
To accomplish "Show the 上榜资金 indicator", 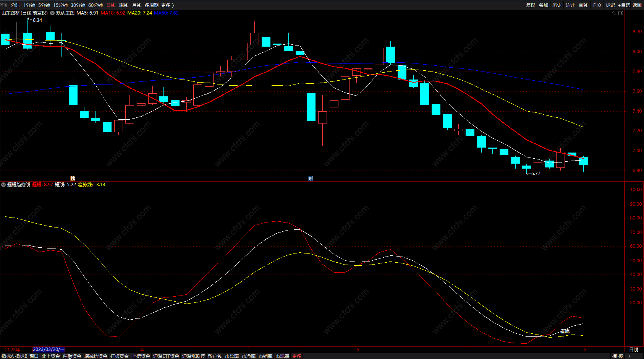I will (x=141, y=356).
